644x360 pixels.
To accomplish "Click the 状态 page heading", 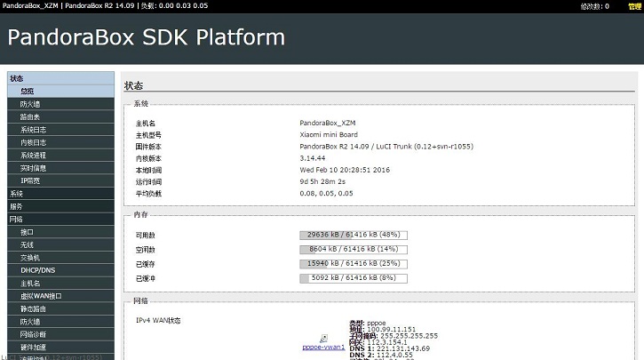I will point(133,85).
